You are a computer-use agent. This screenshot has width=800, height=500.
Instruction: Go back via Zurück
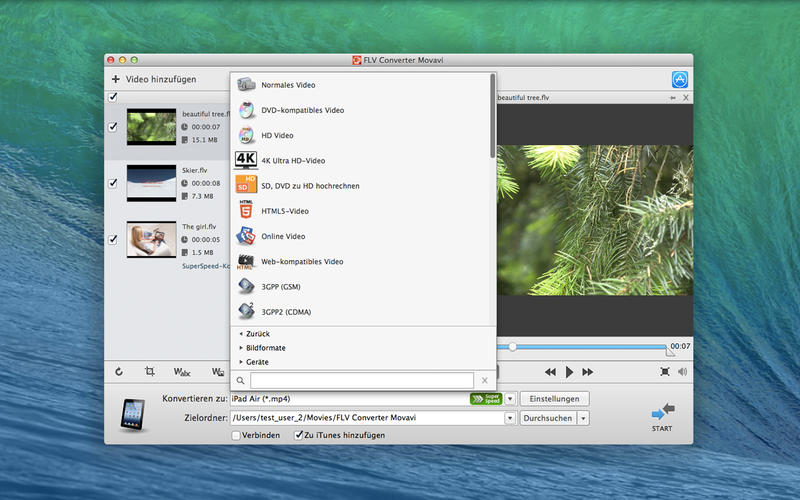[255, 334]
